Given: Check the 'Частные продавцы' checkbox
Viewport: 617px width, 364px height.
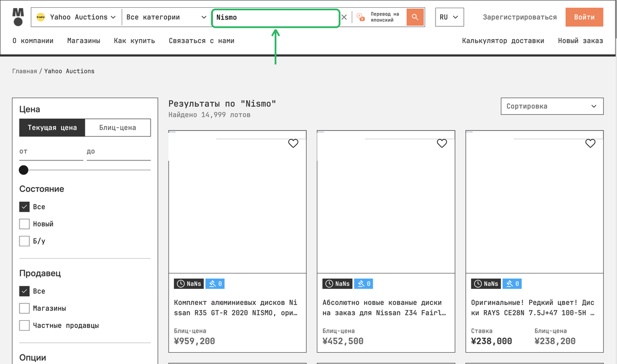Looking at the screenshot, I should [x=24, y=325].
